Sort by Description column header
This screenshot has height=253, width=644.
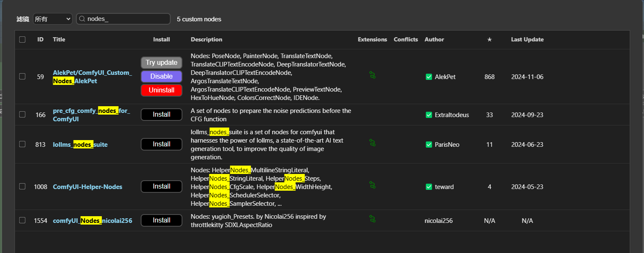[206, 39]
